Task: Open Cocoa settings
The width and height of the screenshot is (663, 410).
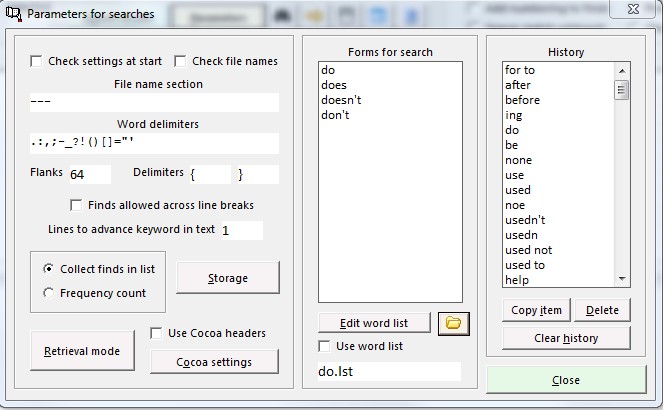Action: 214,361
